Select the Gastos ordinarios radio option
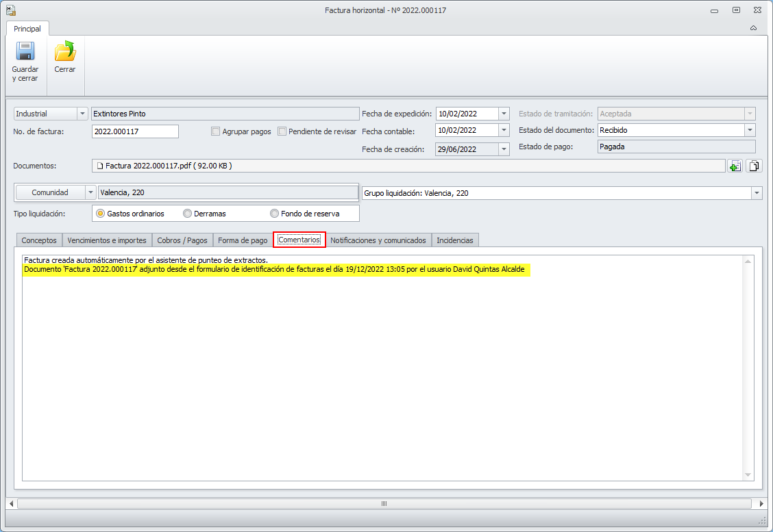Image resolution: width=773 pixels, height=532 pixels. pyautogui.click(x=101, y=214)
